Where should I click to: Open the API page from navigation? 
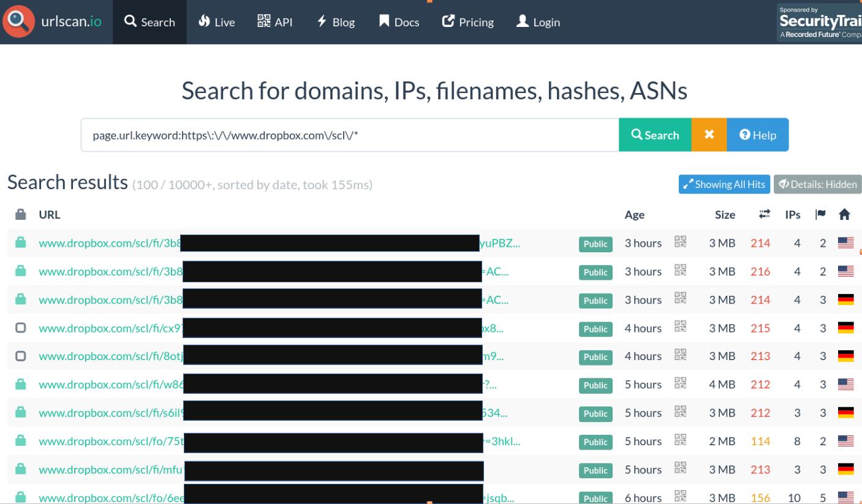click(x=274, y=22)
